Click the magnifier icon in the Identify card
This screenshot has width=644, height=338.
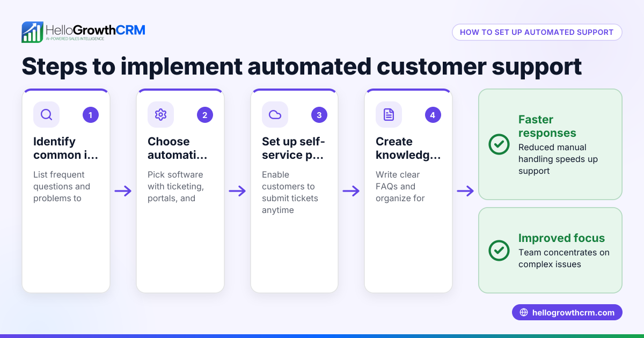coord(46,115)
